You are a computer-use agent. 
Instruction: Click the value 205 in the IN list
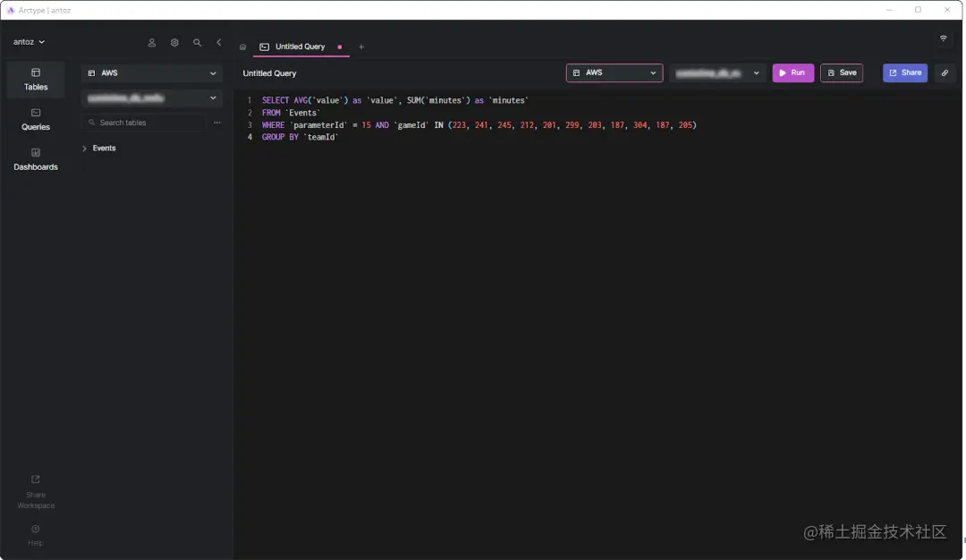tap(685, 125)
